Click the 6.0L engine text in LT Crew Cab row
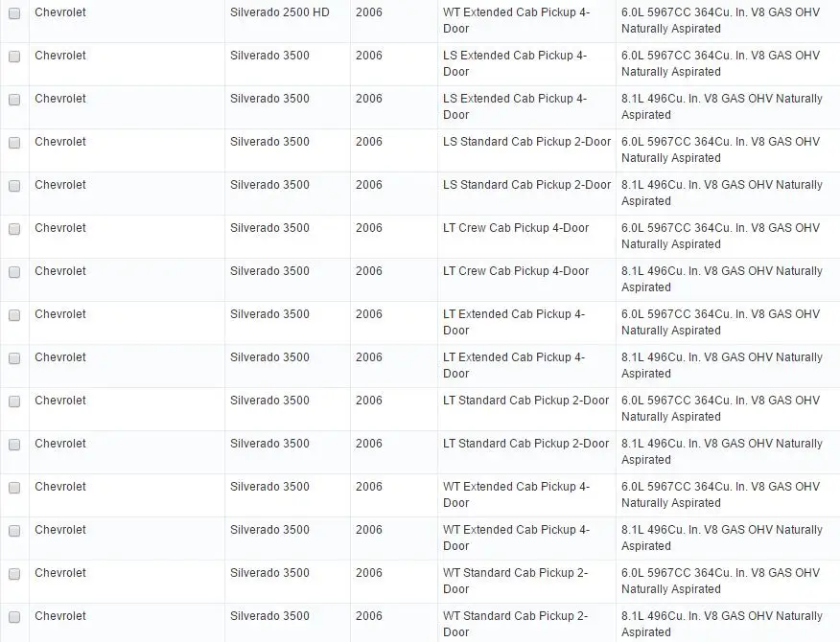Image resolution: width=840 pixels, height=642 pixels. [720, 236]
